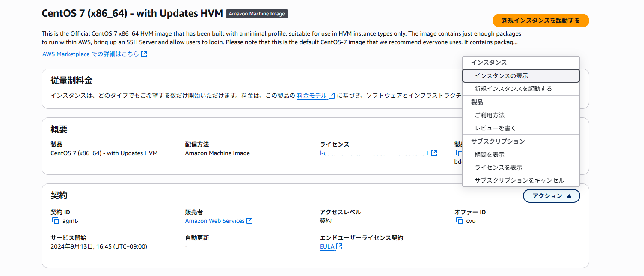Viewport: 644px width, 276px height.
Task: Select サブスクリプションをキャンセル menu item
Action: click(521, 180)
